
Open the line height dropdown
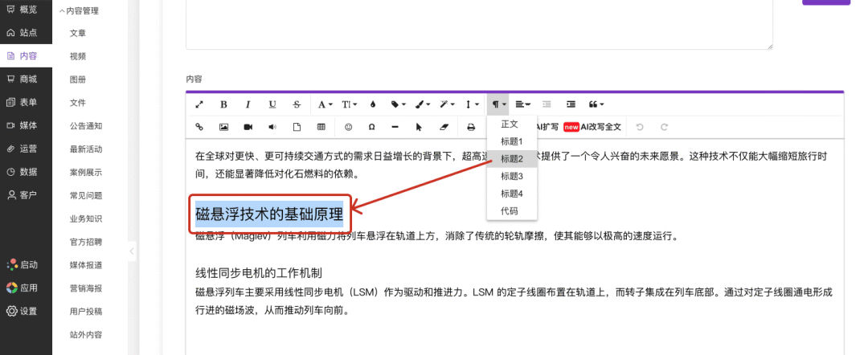pyautogui.click(x=473, y=104)
